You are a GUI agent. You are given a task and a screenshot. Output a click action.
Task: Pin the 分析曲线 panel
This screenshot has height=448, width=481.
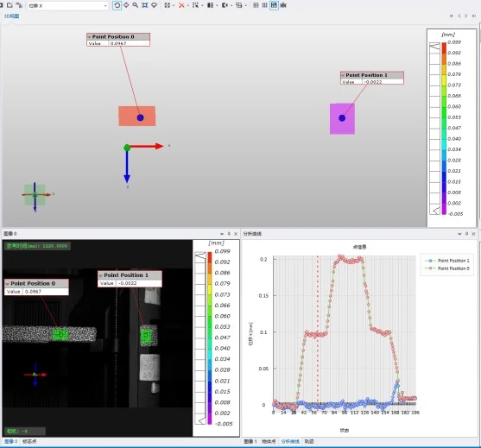coord(466,234)
